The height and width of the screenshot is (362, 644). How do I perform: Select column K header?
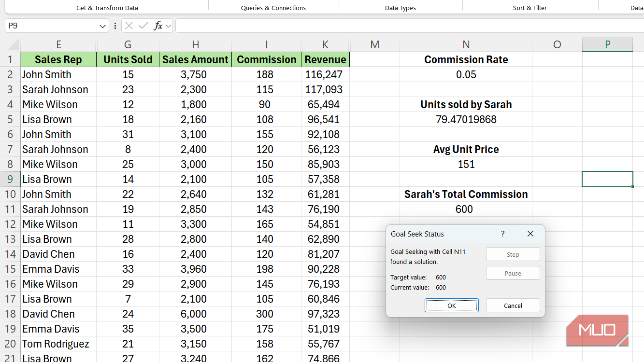click(x=325, y=44)
